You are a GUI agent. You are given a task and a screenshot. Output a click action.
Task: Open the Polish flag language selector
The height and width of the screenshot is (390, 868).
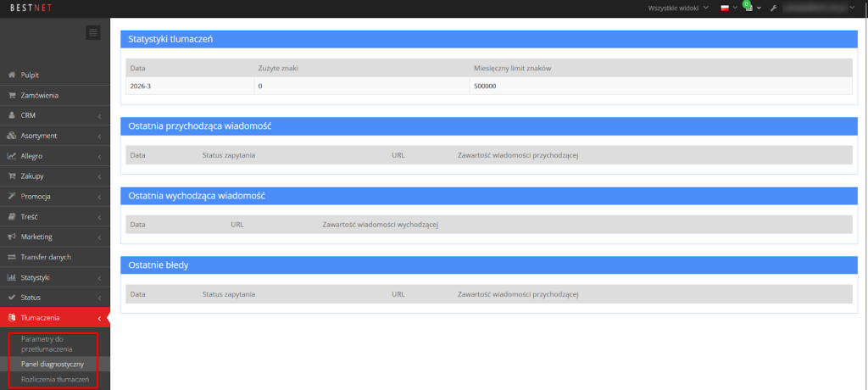[x=725, y=8]
